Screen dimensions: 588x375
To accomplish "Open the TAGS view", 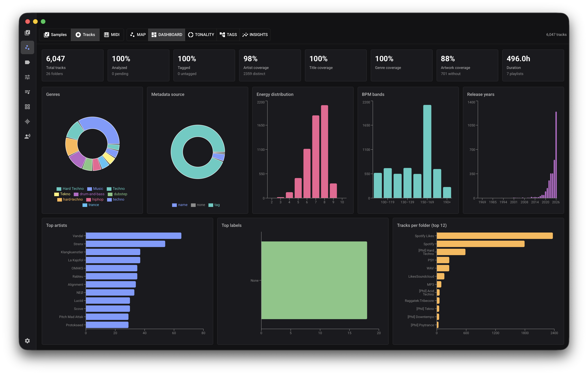I will point(228,35).
